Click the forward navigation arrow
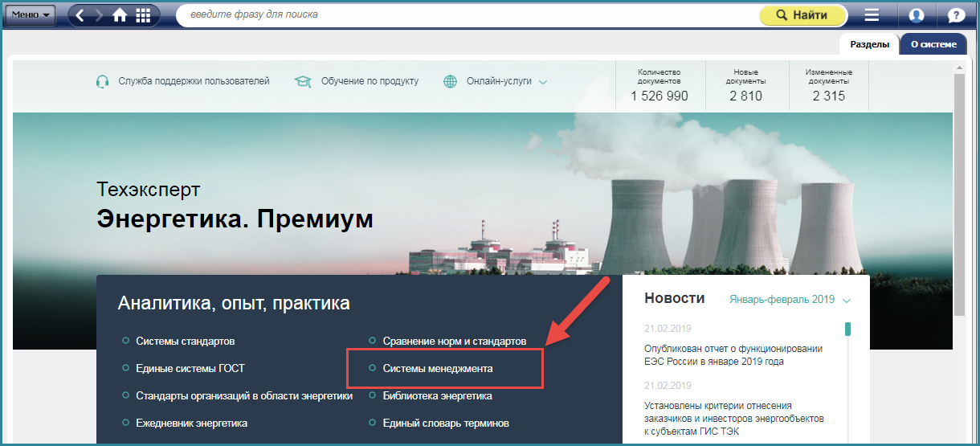 coord(100,14)
